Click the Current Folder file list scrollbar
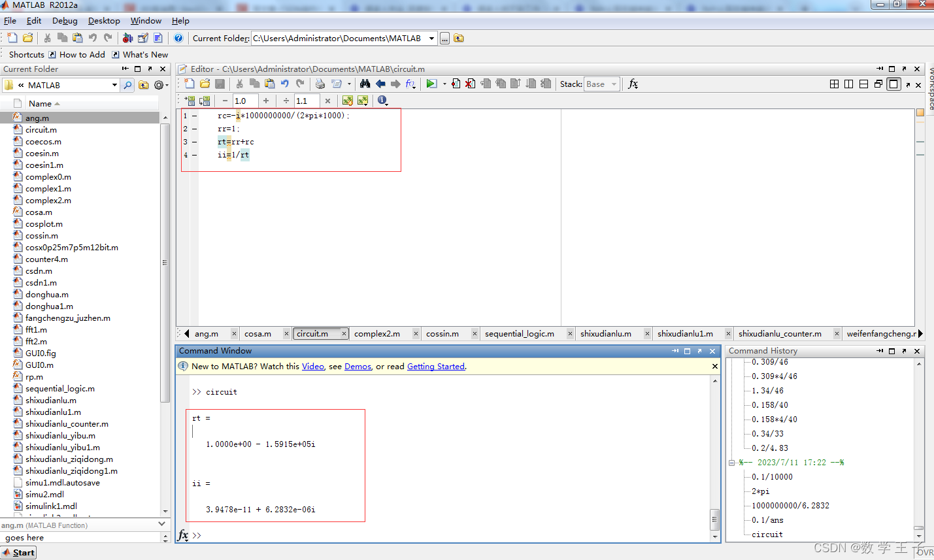Screen dimensions: 934x560 pos(165,261)
